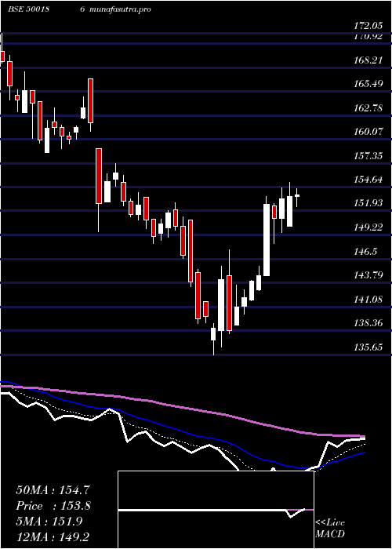Click the 5MA : 151.9 reading
This screenshot has width=392, height=549.
[x=49, y=522]
